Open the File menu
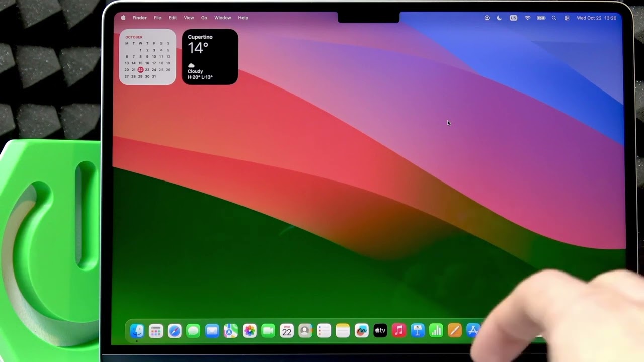This screenshot has height=362, width=644. (x=157, y=18)
